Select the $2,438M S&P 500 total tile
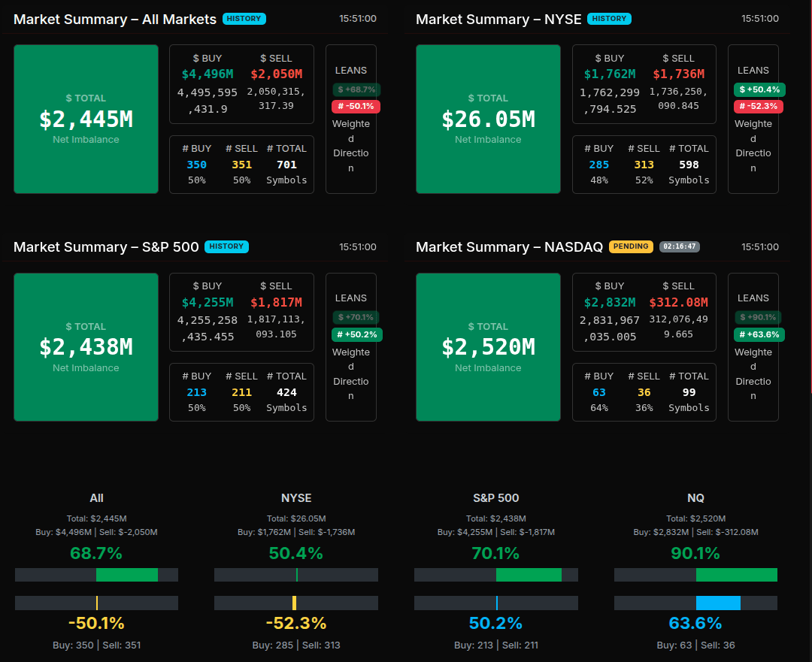Image resolution: width=812 pixels, height=662 pixels. click(86, 346)
